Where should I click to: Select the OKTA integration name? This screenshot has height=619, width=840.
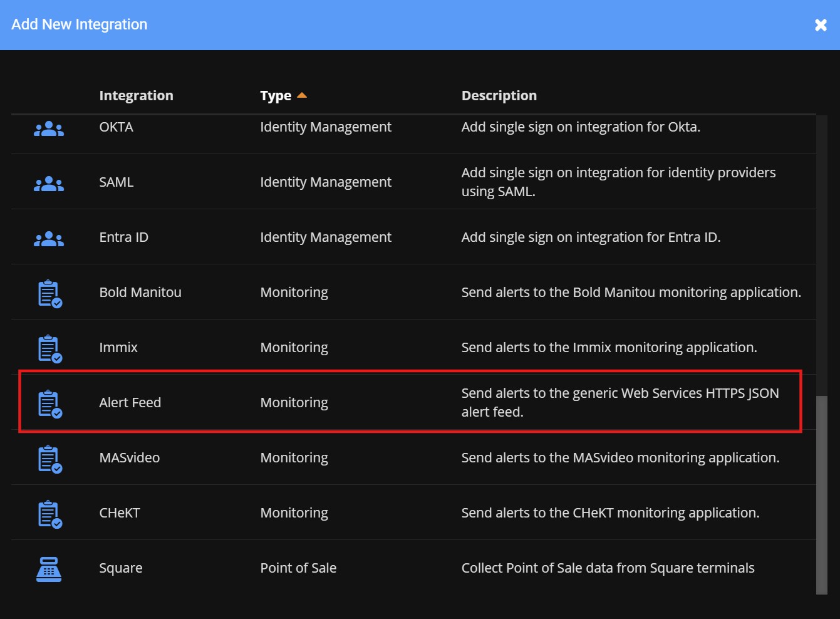(x=117, y=127)
